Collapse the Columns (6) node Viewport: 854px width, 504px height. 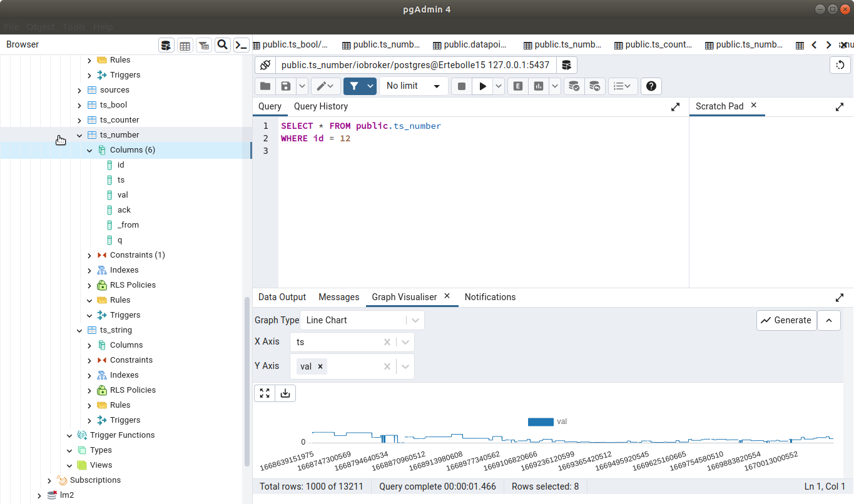[89, 150]
